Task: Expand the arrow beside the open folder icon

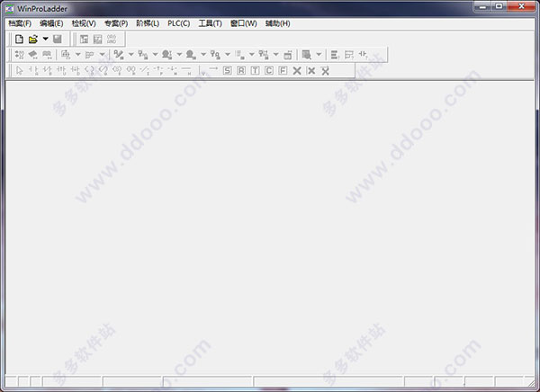Action: (46, 39)
